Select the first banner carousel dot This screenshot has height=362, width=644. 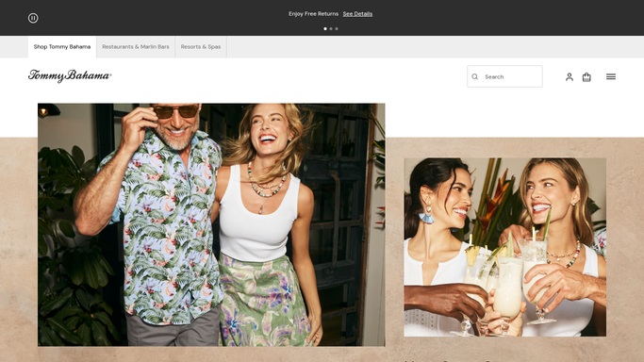pyautogui.click(x=325, y=28)
